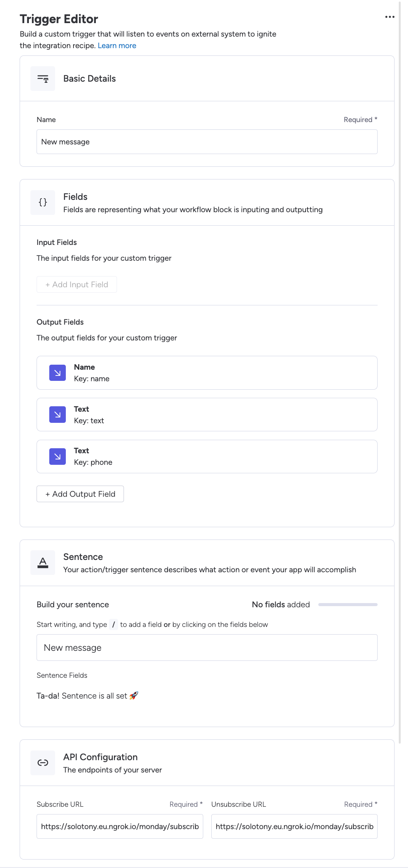The height and width of the screenshot is (868, 408).
Task: Click the Sentence letter A icon
Action: (x=43, y=563)
